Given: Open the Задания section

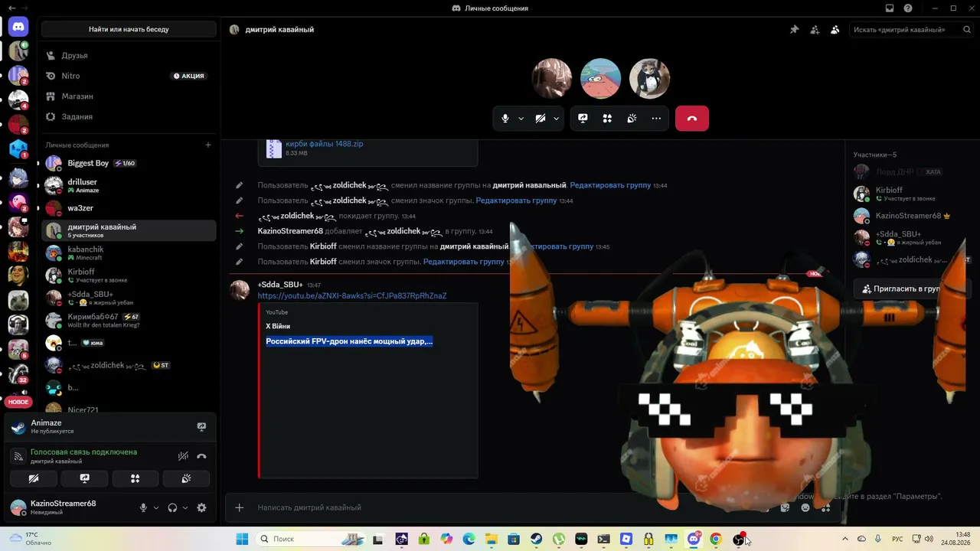Looking at the screenshot, I should click(x=129, y=116).
